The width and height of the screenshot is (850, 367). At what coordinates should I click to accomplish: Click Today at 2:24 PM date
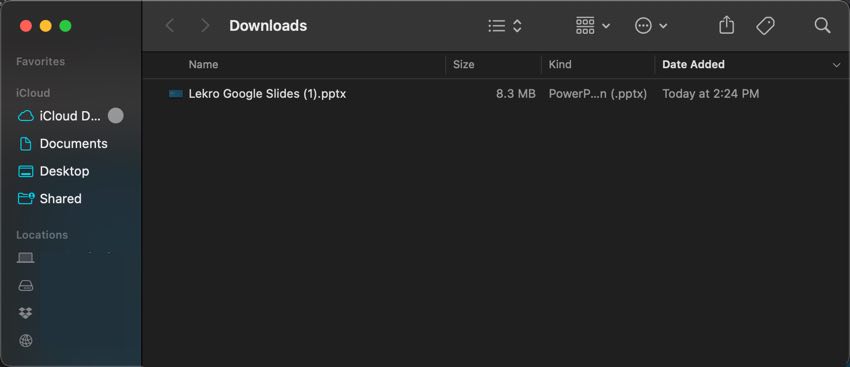pyautogui.click(x=711, y=94)
